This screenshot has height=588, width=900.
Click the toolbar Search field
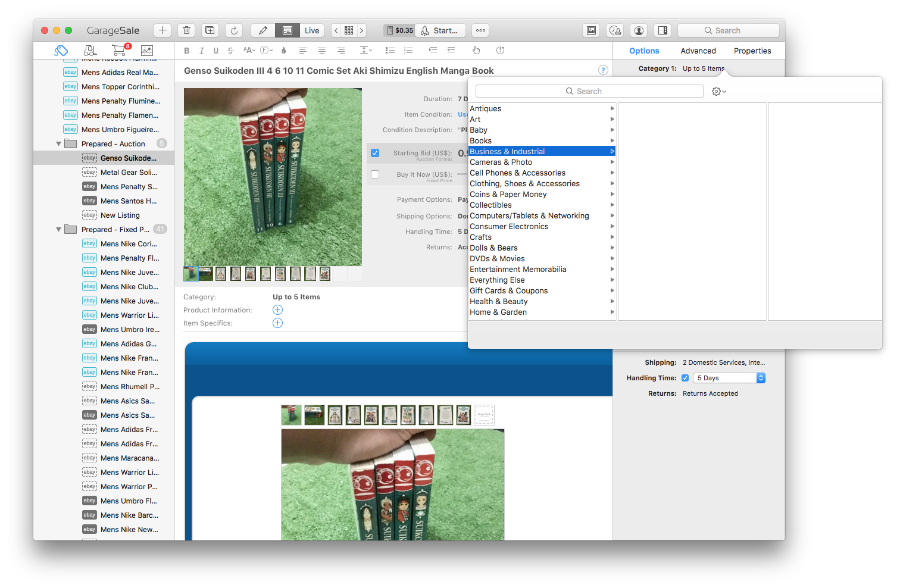click(728, 30)
